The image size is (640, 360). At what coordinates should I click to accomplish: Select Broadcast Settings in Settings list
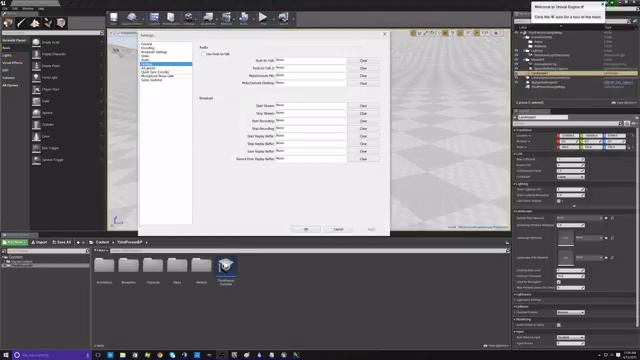(x=154, y=52)
